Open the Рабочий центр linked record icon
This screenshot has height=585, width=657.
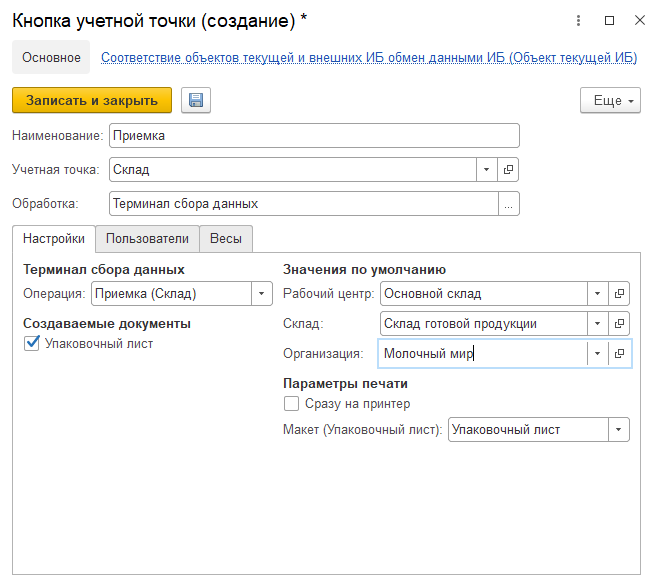[620, 294]
